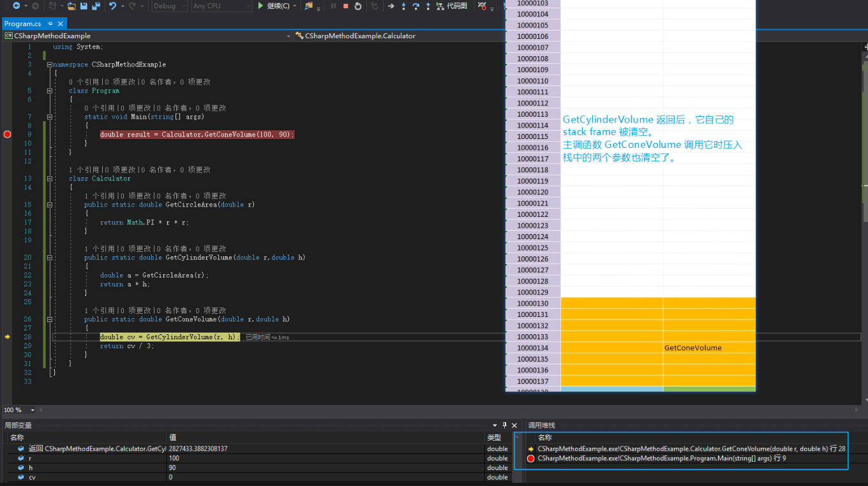Screen dimensions: 868x486
Task: Click the Navigate Forward toolbar icon
Action: pyautogui.click(x=35, y=6)
